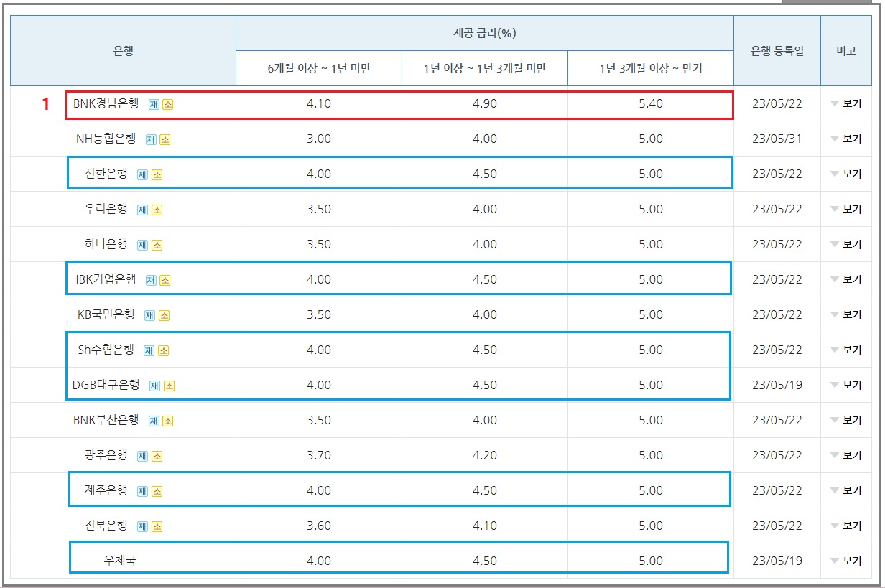Select the 재 icon next to 신한은행

[x=144, y=175]
